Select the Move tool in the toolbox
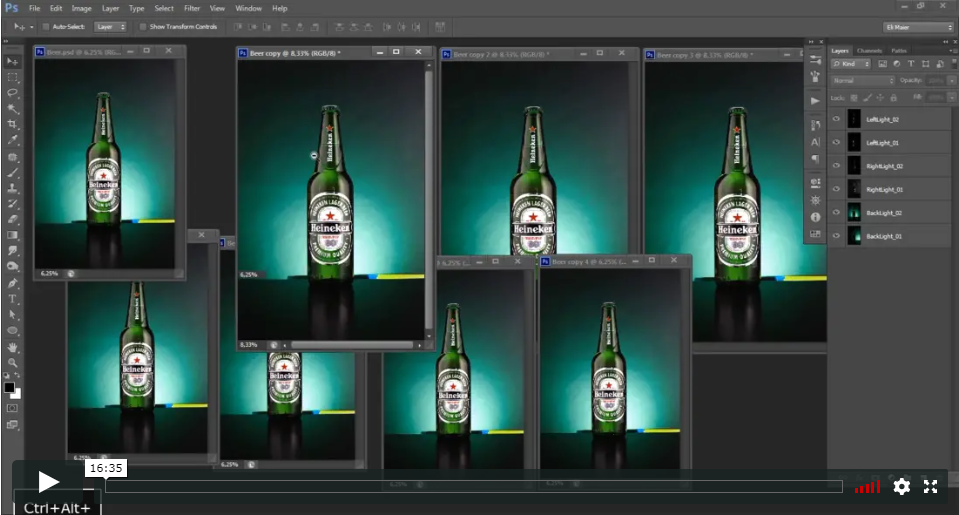This screenshot has height=515, width=959. pos(12,62)
